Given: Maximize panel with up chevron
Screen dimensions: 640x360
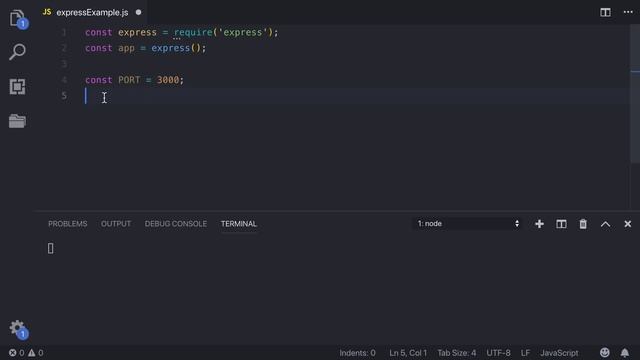Looking at the screenshot, I should (605, 224).
